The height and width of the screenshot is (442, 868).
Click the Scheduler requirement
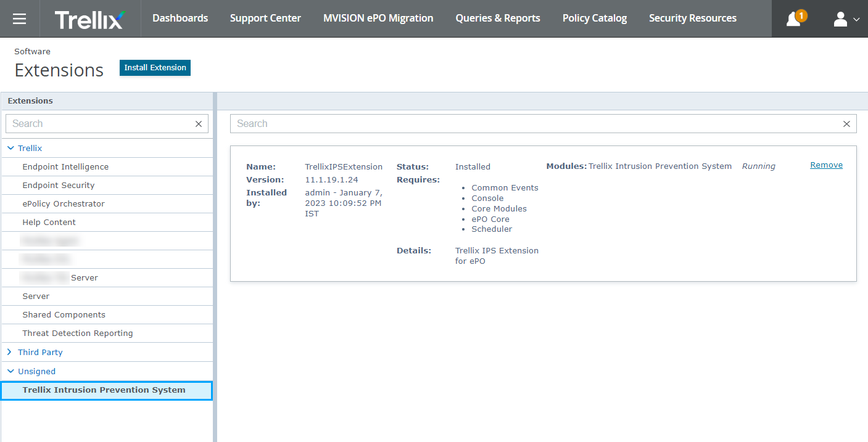pyautogui.click(x=492, y=229)
